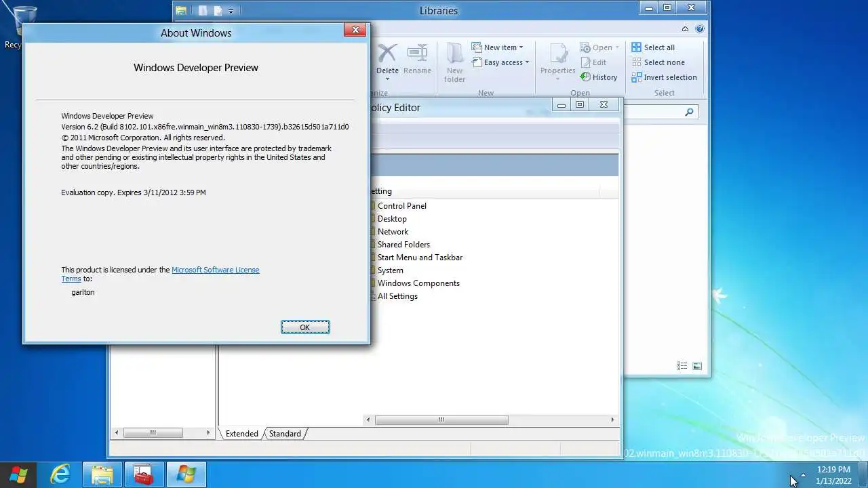868x488 pixels.
Task: Select the Desktop folder row
Action: (x=392, y=219)
